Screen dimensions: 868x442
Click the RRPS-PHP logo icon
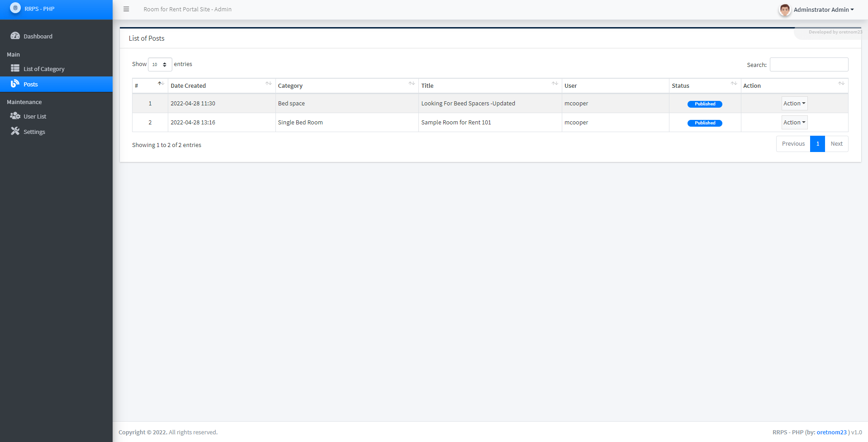(15, 8)
